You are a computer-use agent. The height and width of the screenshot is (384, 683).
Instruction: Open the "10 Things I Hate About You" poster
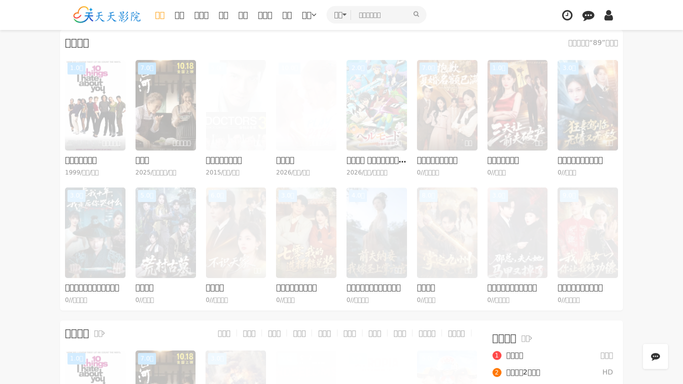pos(95,105)
